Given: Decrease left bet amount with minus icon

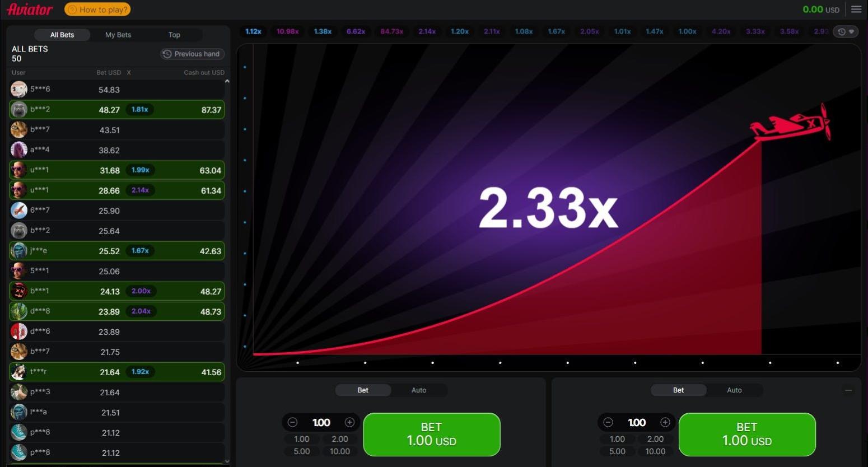Looking at the screenshot, I should pyautogui.click(x=292, y=422).
